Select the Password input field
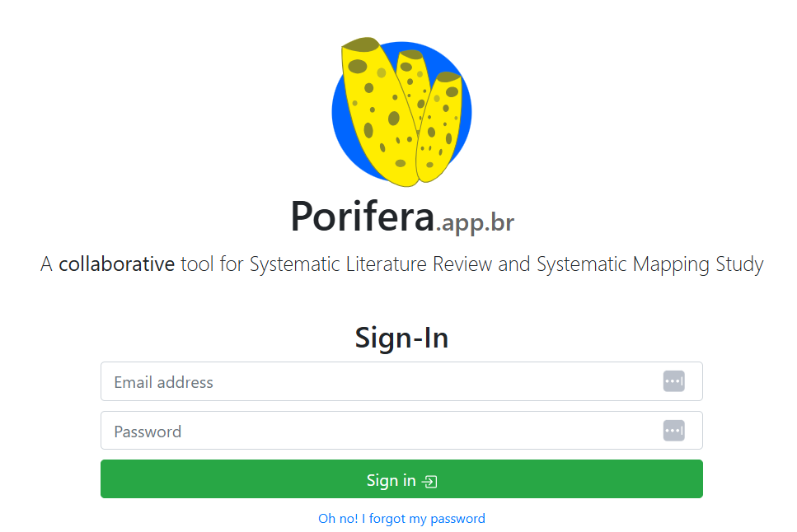The width and height of the screenshot is (797, 532). [x=330, y=430]
